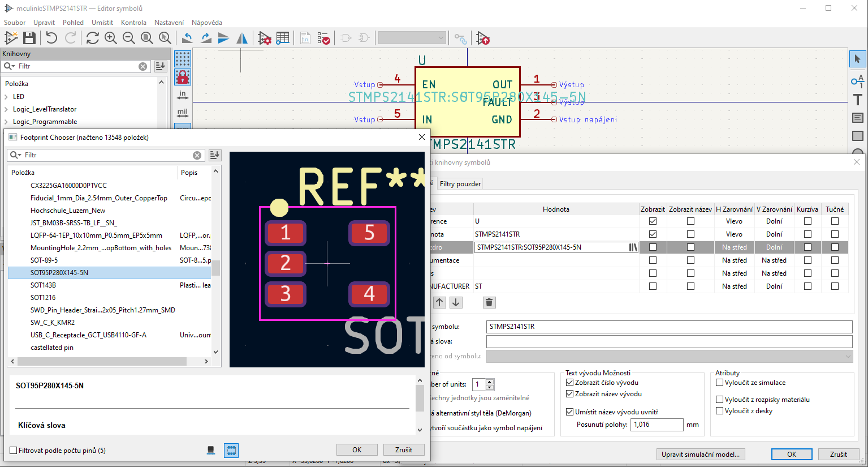
Task: Open the footprint filter search dropdown
Action: click(x=16, y=155)
